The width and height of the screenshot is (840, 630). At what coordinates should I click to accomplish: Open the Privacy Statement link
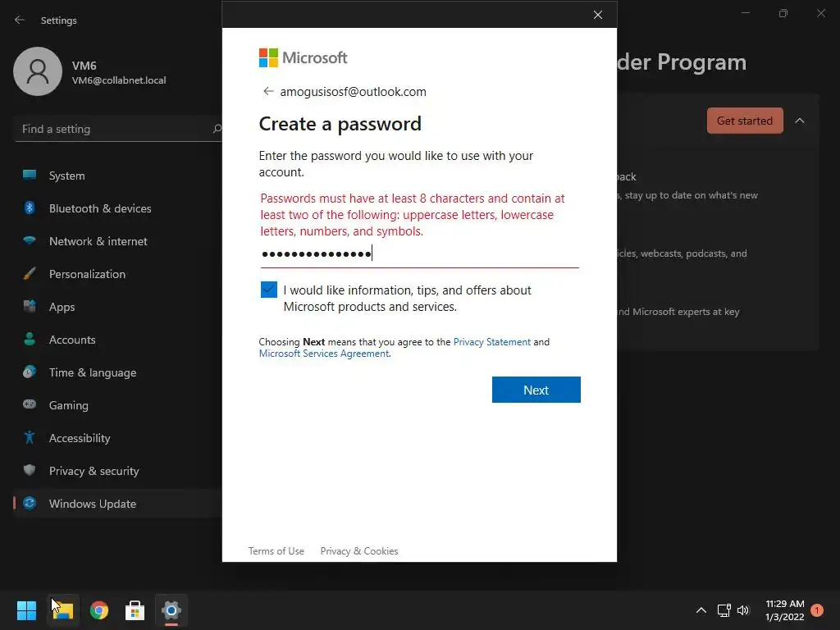(492, 342)
